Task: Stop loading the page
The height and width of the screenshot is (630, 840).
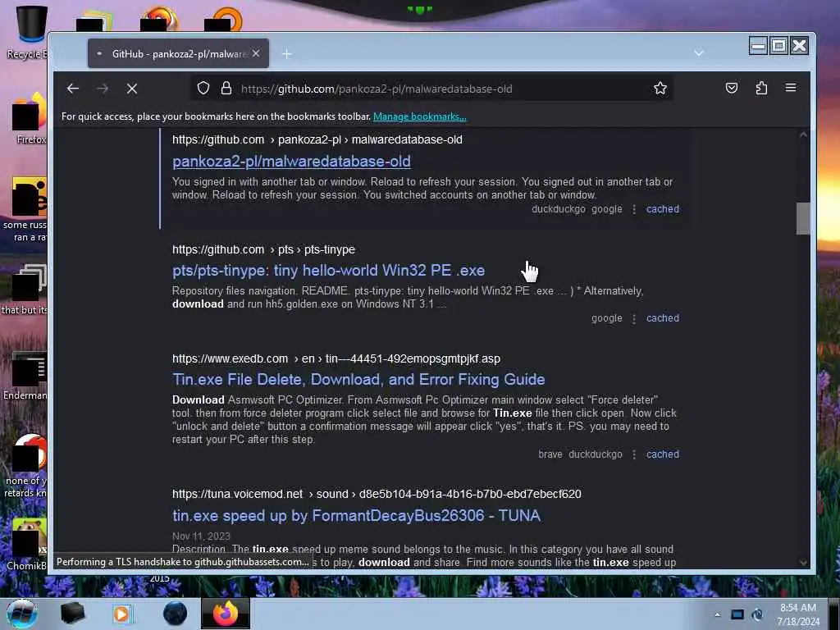Action: (132, 89)
